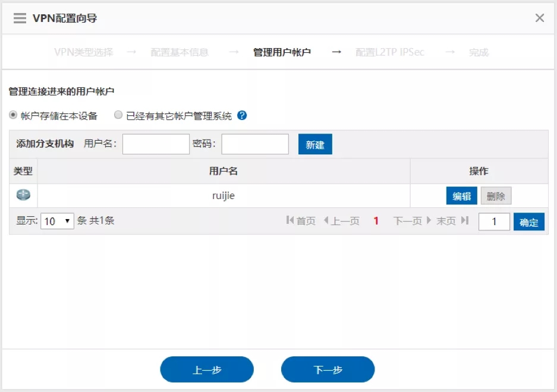Click the 下一步 button
The width and height of the screenshot is (557, 392).
click(x=328, y=369)
